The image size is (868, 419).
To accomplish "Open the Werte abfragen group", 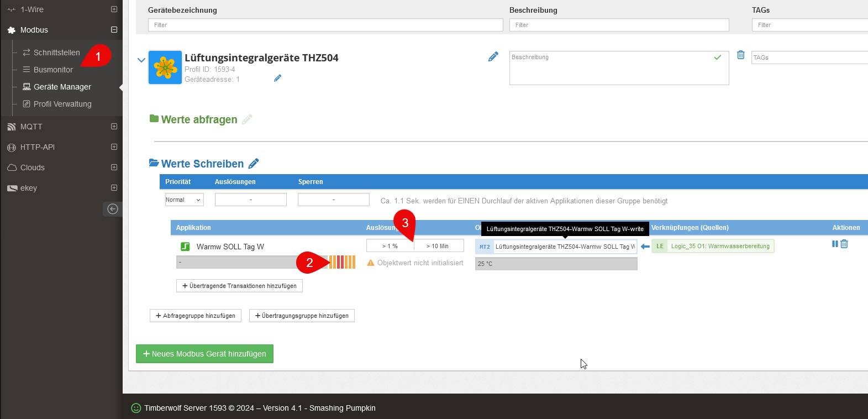I will [x=199, y=119].
